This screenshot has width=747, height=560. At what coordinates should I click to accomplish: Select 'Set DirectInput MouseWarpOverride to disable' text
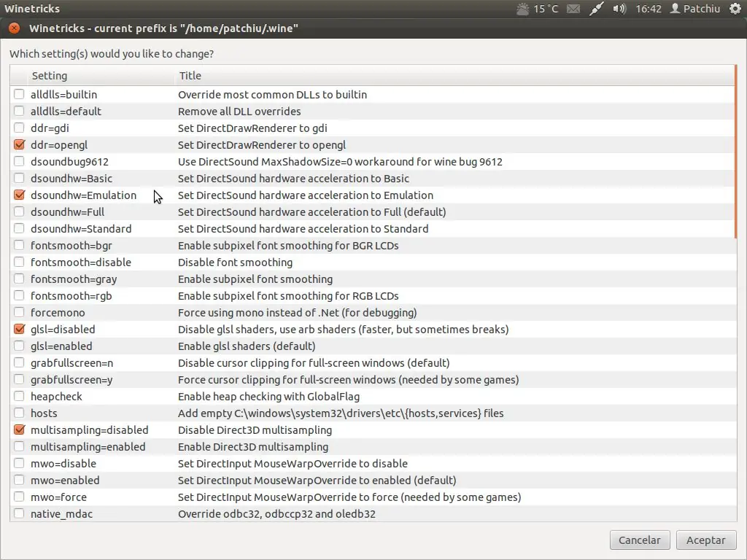(293, 463)
